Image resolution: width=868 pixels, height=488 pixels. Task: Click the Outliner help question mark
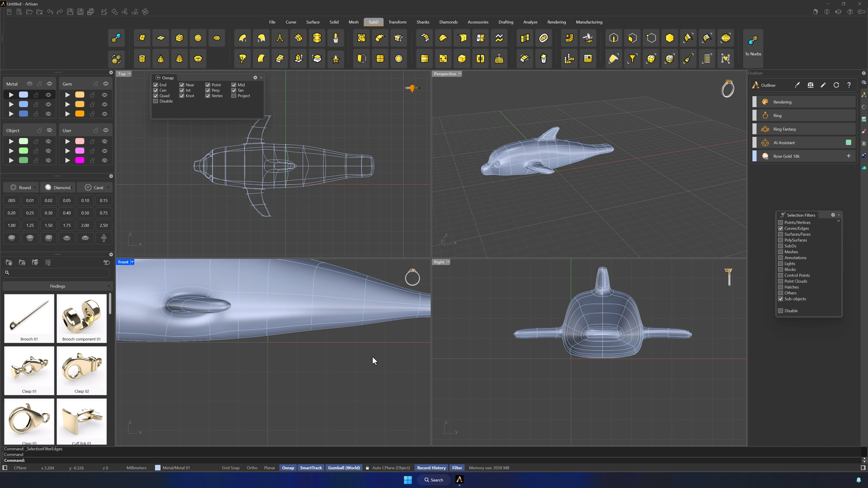click(x=849, y=85)
